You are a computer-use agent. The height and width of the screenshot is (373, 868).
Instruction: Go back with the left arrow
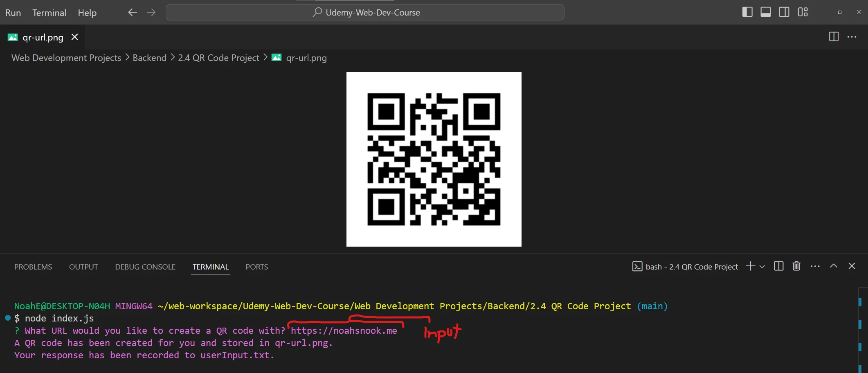tap(133, 12)
